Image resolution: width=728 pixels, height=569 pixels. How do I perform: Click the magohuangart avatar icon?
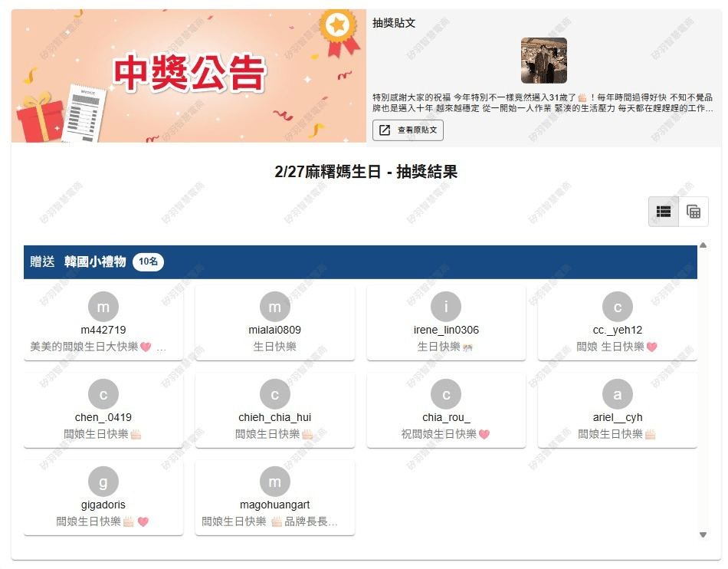pos(275,482)
